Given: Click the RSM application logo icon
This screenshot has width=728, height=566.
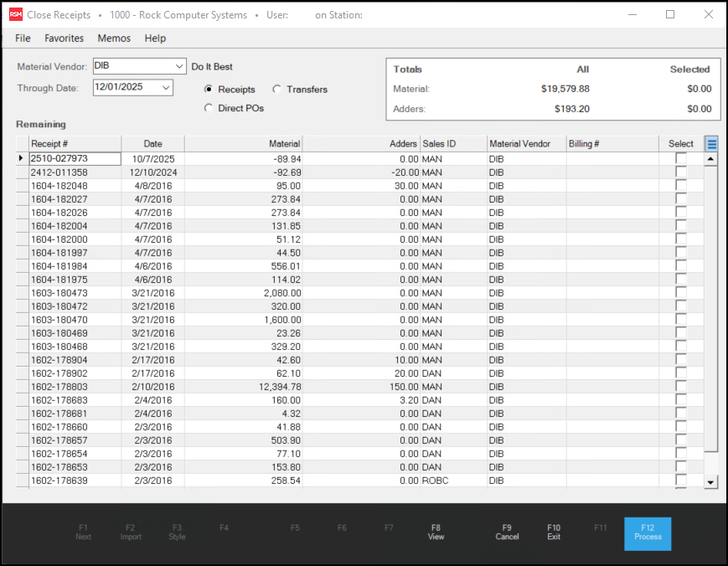Looking at the screenshot, I should tap(16, 14).
